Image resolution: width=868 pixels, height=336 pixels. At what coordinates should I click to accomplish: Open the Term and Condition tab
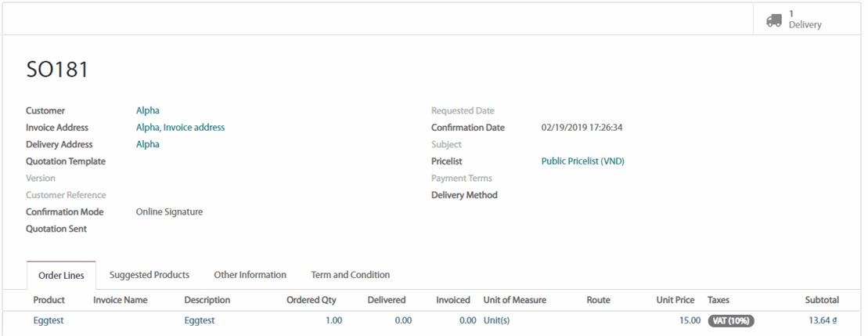tap(350, 275)
